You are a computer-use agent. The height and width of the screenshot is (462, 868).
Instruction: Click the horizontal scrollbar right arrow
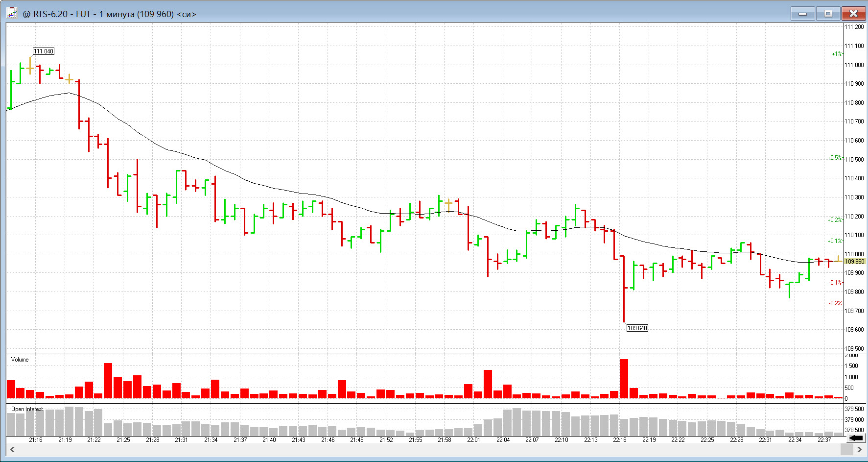pyautogui.click(x=859, y=449)
